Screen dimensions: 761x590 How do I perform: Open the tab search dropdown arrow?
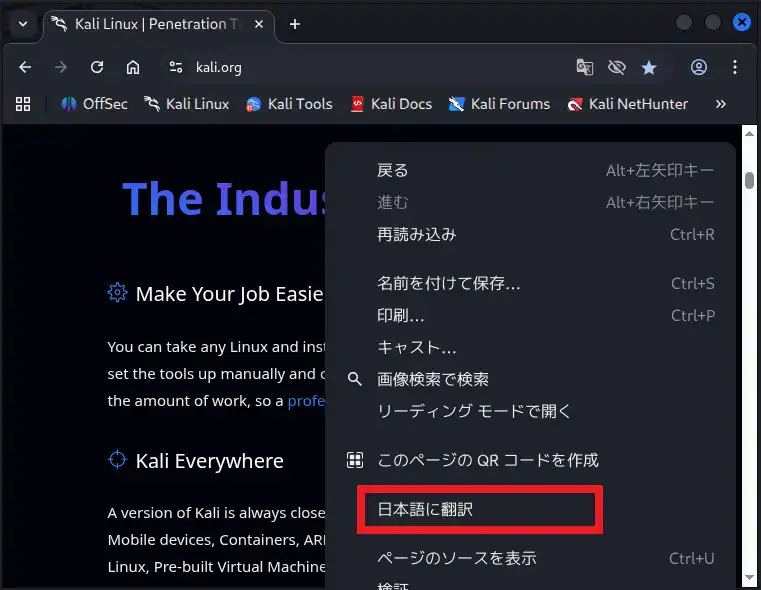[23, 24]
